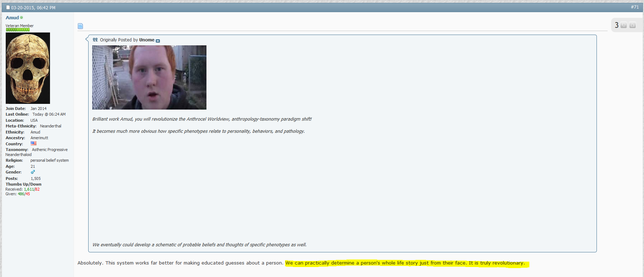Open the quoted red-haired man image
Screen dimensions: 644x277
tap(149, 77)
